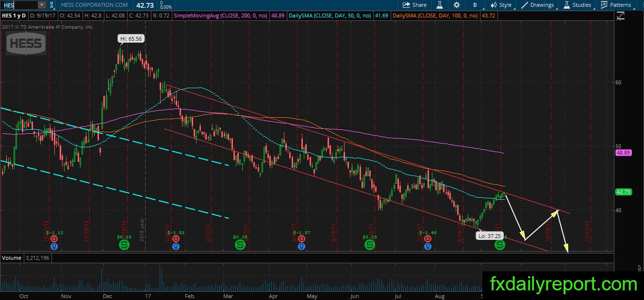644x300 pixels.
Task: Click the Hi: 65.56 price bubble
Action: (132, 39)
